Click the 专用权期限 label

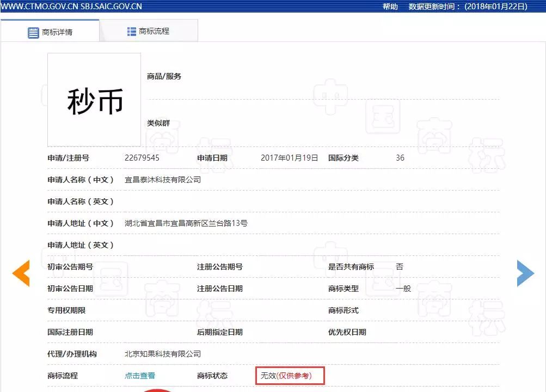pos(66,310)
